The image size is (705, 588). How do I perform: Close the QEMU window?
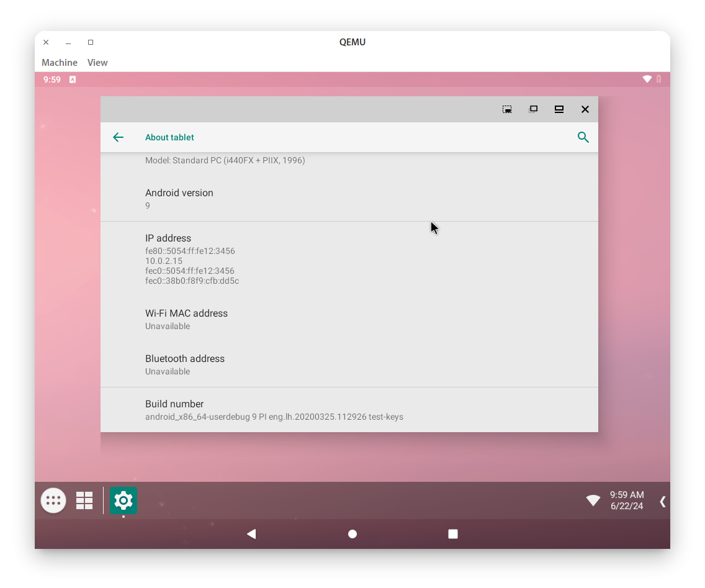tap(46, 42)
